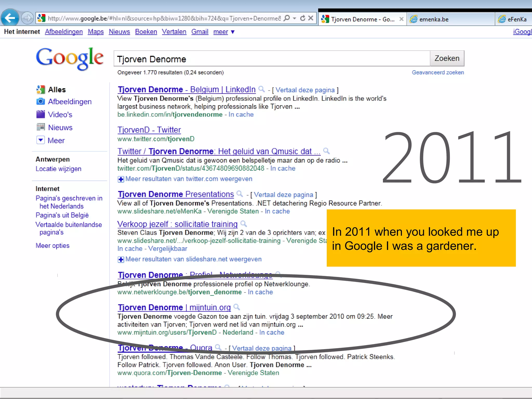
Task: Click Vertaal deze pagina beside Presentations result
Action: click(x=283, y=195)
